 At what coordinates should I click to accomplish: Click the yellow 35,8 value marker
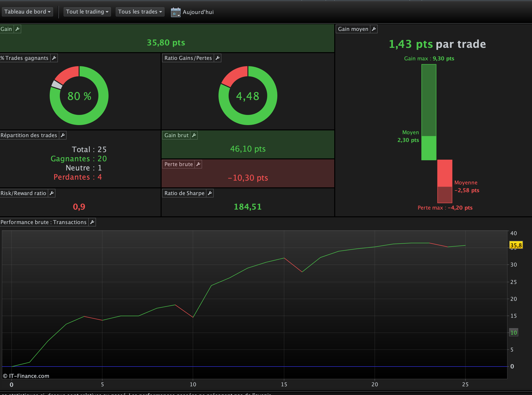click(516, 245)
